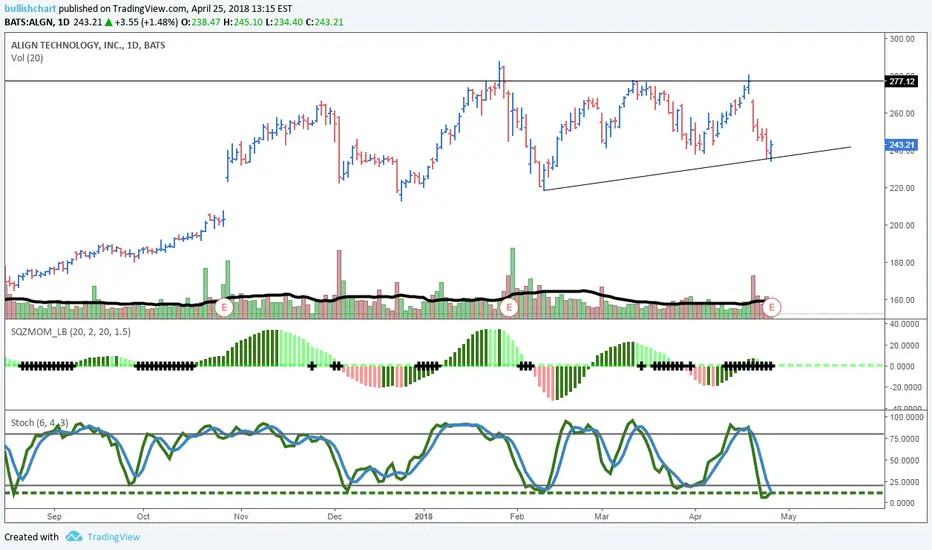Image resolution: width=932 pixels, height=550 pixels.
Task: Click the 200.00 price axis label
Action: point(902,225)
